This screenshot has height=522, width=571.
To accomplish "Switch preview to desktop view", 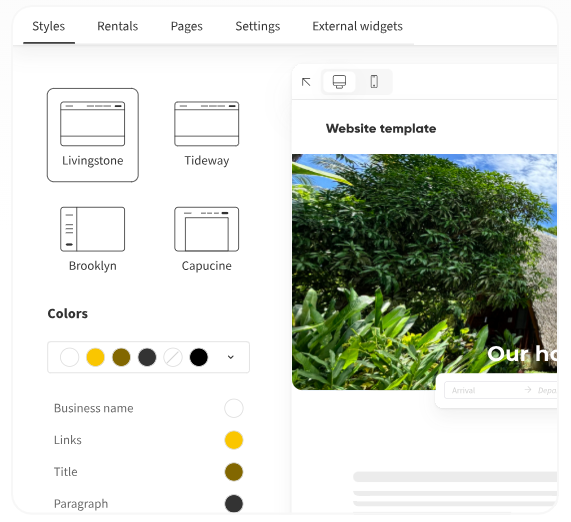I will (x=339, y=82).
